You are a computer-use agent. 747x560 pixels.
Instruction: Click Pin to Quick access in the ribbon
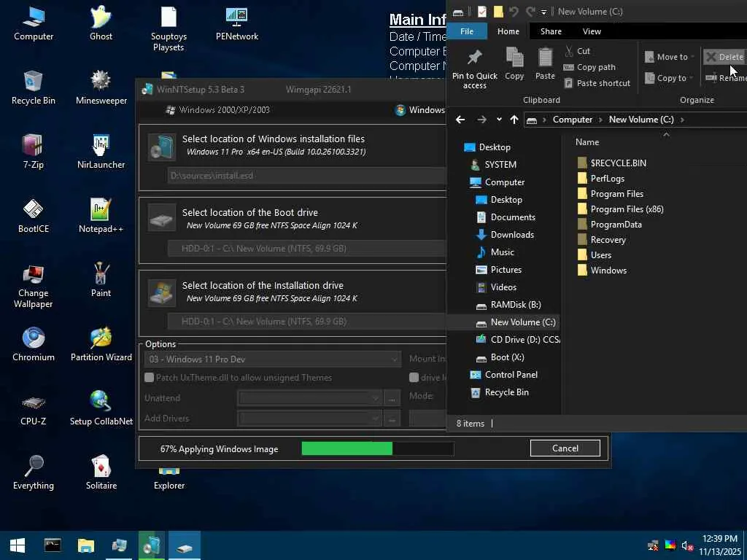[x=474, y=68]
